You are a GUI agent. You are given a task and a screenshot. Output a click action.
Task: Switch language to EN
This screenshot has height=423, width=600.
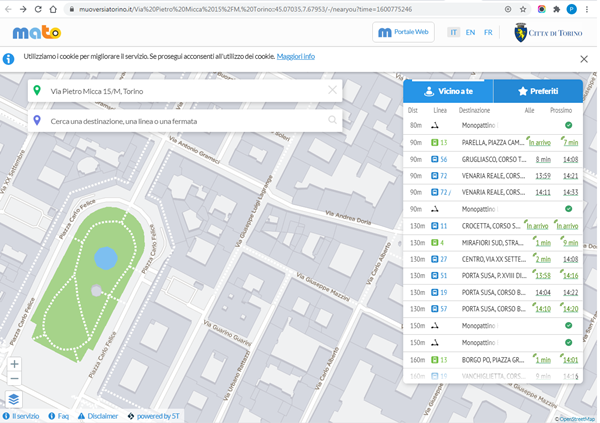(x=470, y=33)
